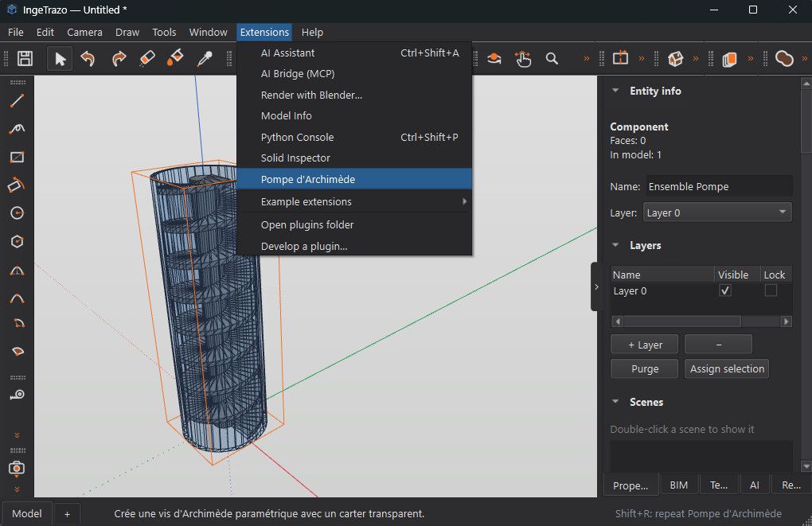Screen dimensions: 812x526
Task: Switch to the BIM panel tab
Action: pyautogui.click(x=678, y=485)
